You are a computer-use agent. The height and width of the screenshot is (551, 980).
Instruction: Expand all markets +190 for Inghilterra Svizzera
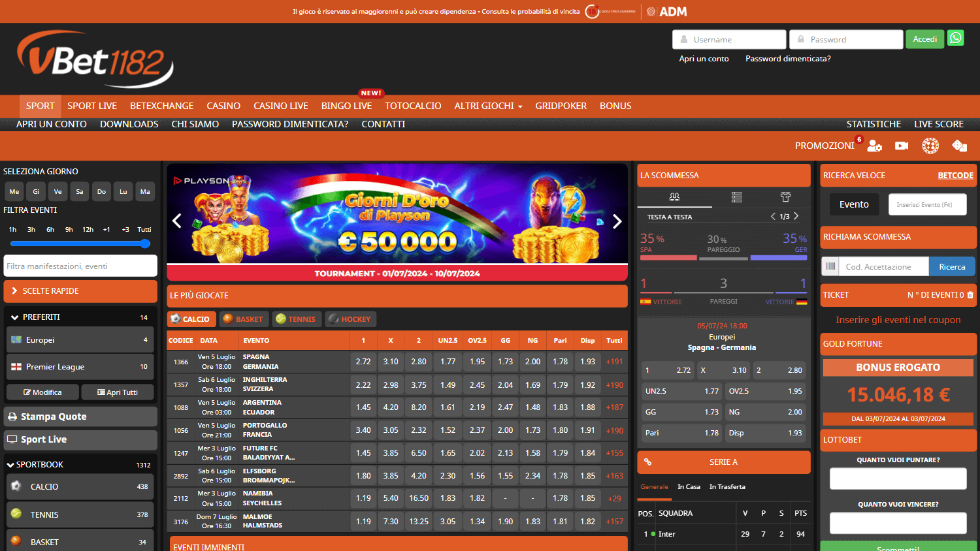pyautogui.click(x=614, y=385)
